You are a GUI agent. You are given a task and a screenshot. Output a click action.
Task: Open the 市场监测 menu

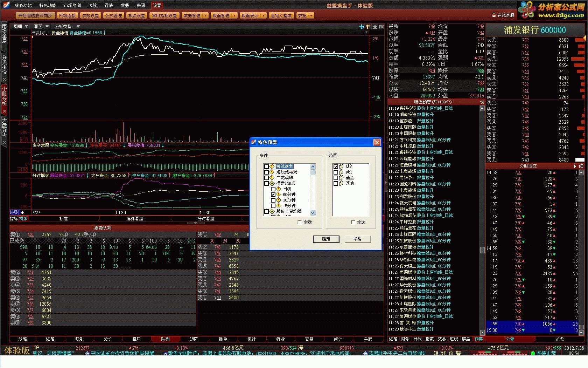pyautogui.click(x=72, y=5)
